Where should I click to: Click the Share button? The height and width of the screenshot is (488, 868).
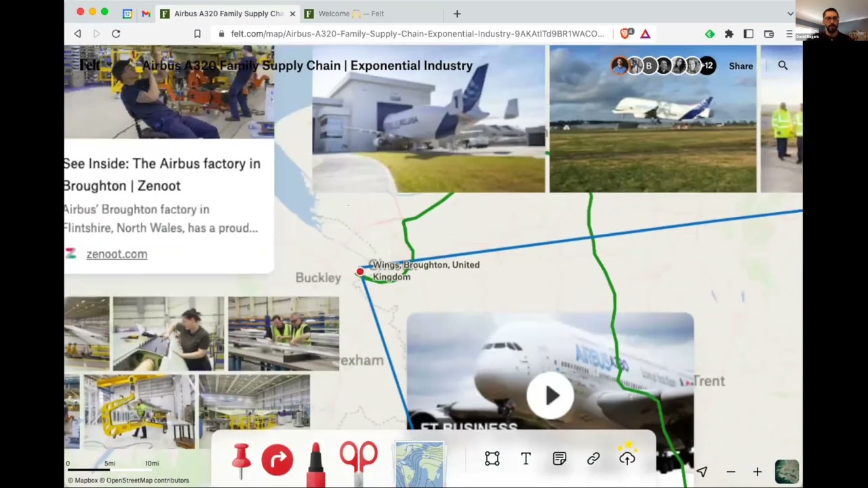pos(741,66)
